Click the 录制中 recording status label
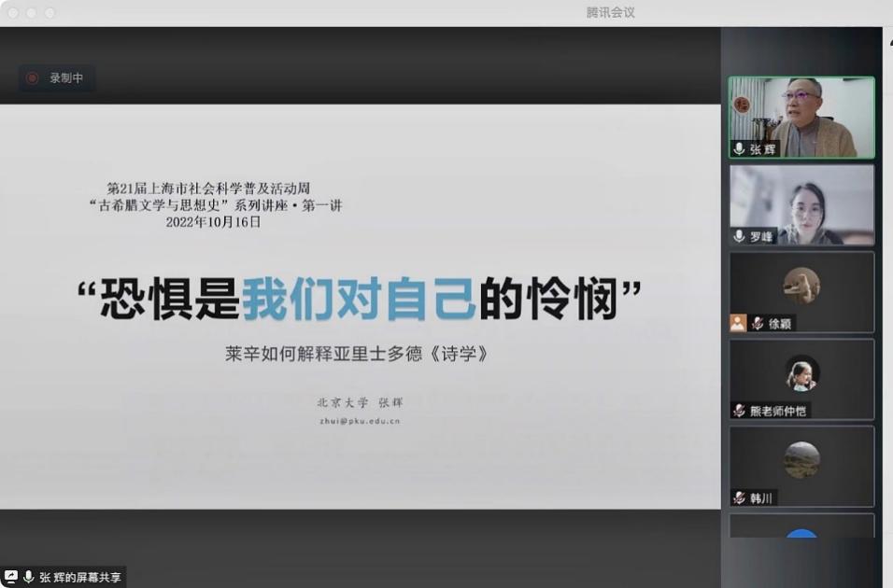 (66, 78)
